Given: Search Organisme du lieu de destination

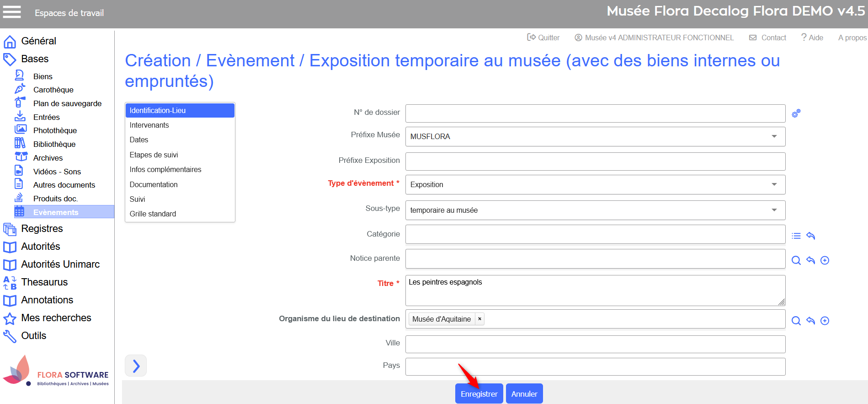Looking at the screenshot, I should 796,321.
